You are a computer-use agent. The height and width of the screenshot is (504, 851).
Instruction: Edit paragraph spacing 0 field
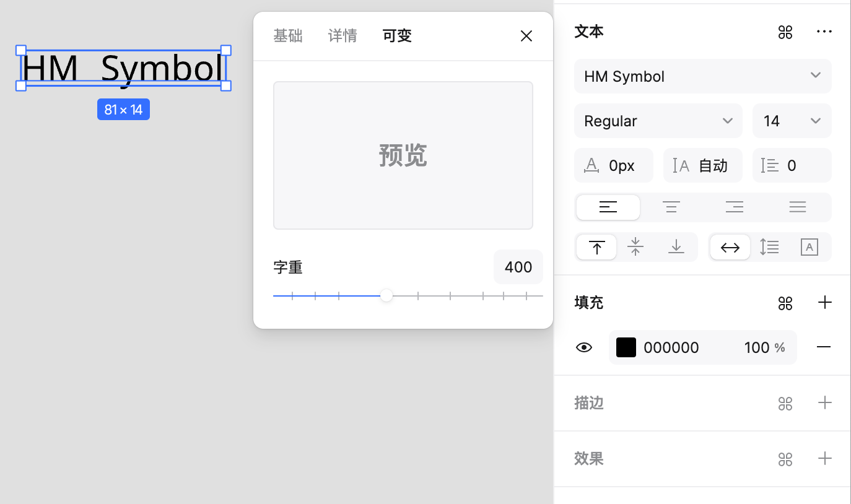[792, 165]
